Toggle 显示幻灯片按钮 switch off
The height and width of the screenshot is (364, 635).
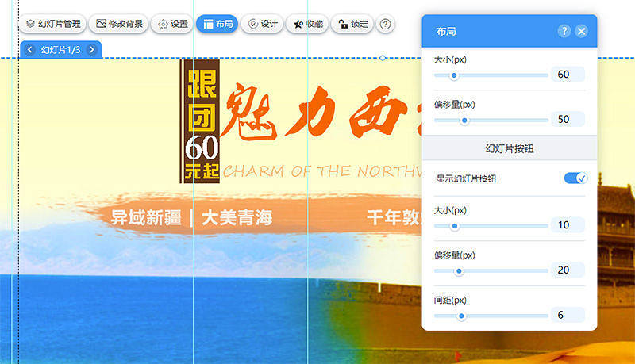575,178
